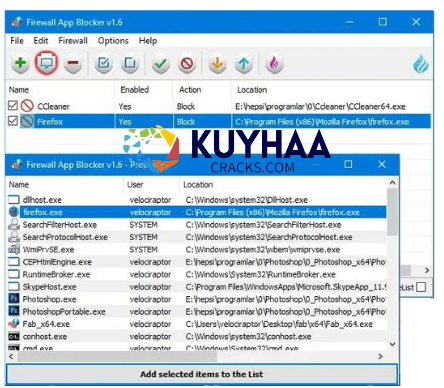Click process list scroll-down arrow
444x388 pixels.
coord(392,344)
